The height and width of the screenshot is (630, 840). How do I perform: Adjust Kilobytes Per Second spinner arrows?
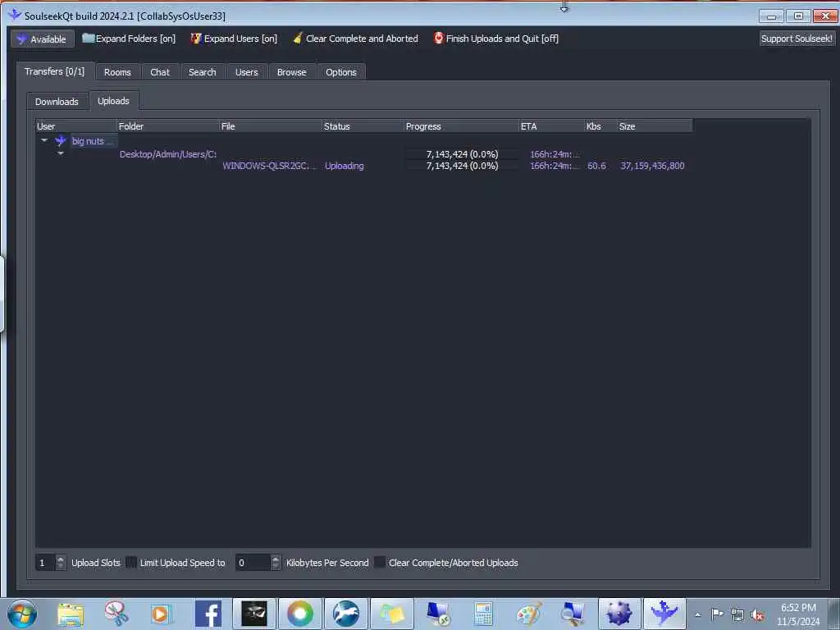(276, 563)
